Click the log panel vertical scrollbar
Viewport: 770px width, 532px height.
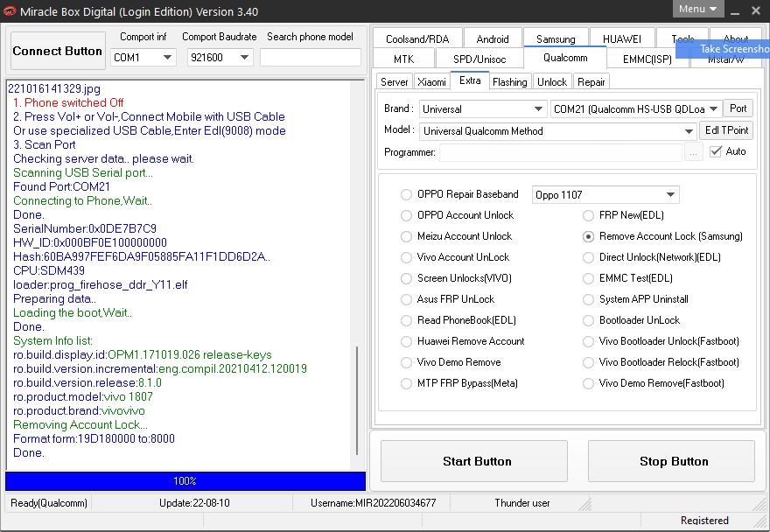click(357, 401)
